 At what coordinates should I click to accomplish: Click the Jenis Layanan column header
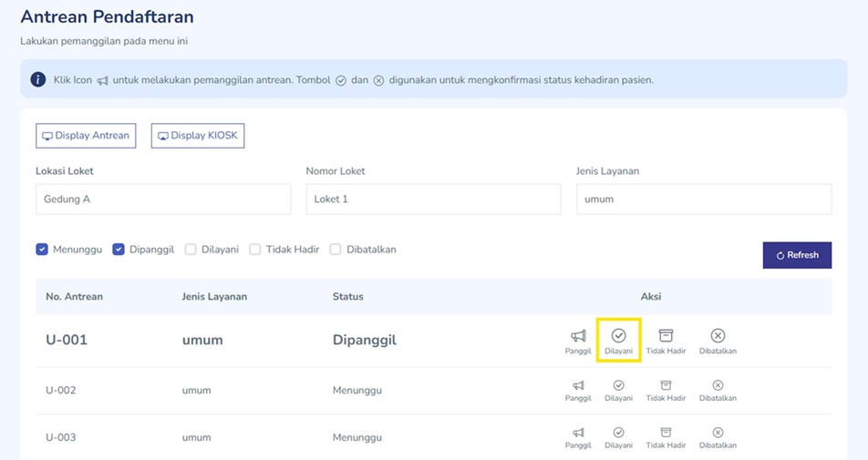coord(214,296)
